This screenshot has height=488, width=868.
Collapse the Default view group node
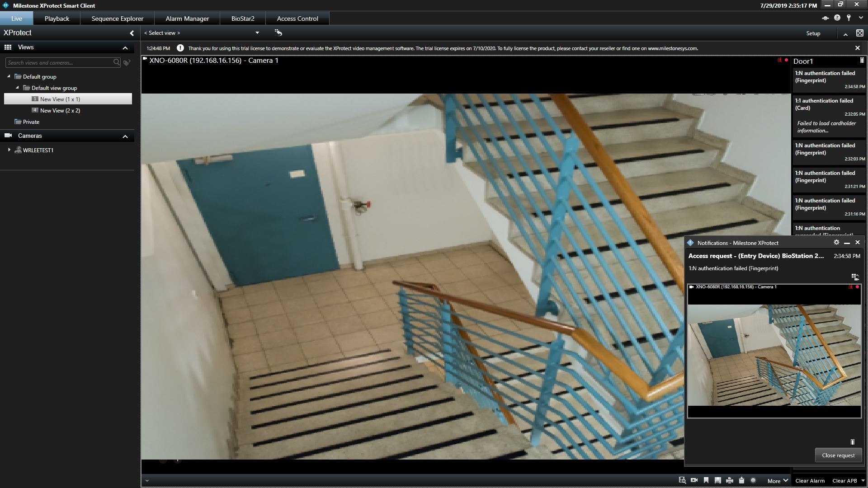[17, 88]
